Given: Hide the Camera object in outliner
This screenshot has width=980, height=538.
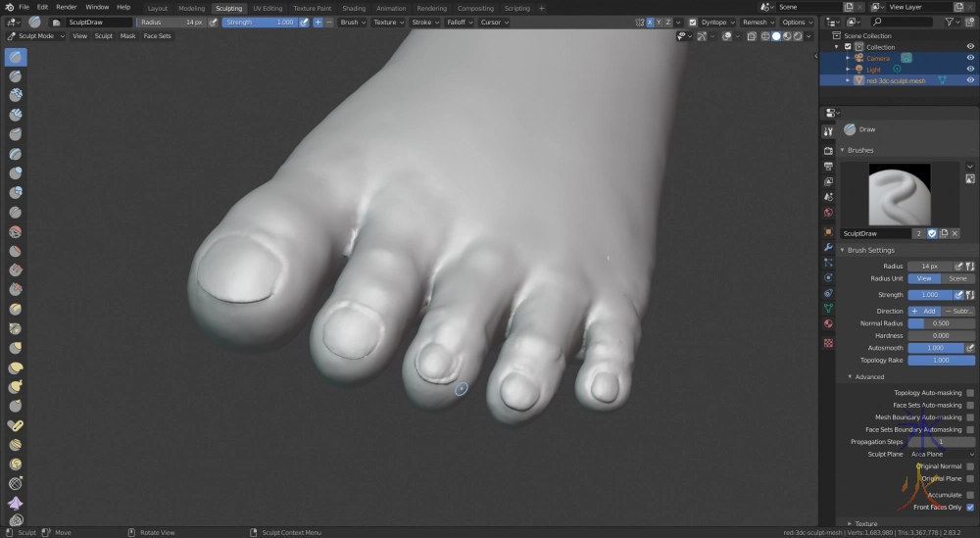Looking at the screenshot, I should pyautogui.click(x=970, y=58).
